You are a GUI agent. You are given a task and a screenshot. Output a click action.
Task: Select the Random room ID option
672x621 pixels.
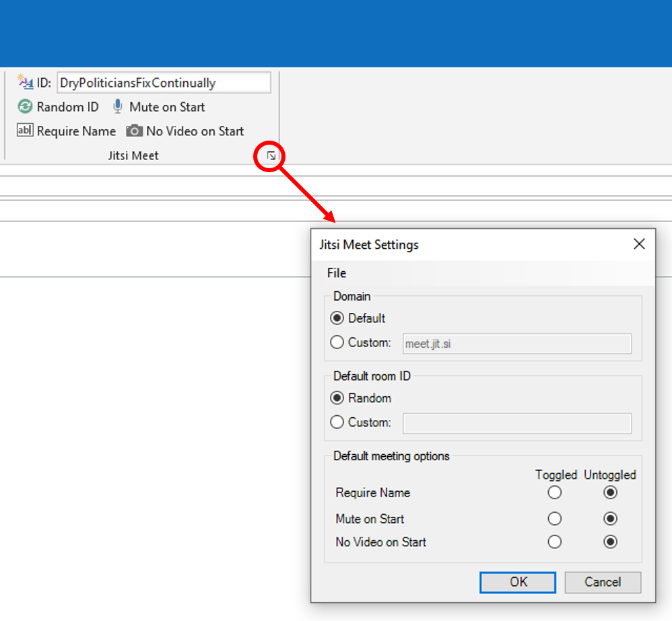[x=337, y=398]
